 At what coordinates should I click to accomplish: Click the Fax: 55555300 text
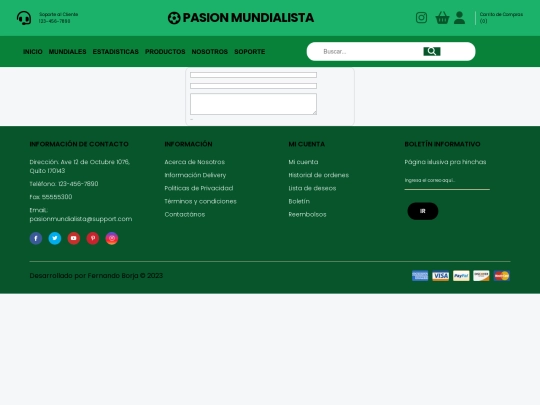coord(51,197)
